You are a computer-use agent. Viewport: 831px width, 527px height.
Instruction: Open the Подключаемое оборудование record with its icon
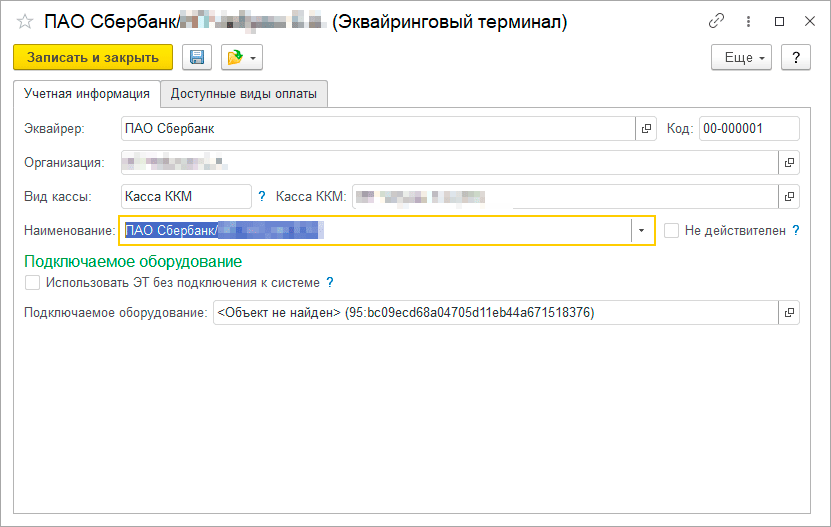[x=789, y=312]
